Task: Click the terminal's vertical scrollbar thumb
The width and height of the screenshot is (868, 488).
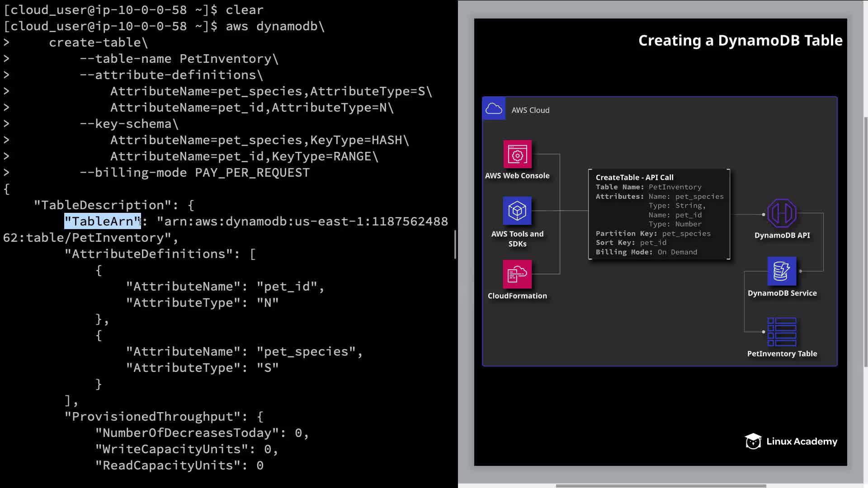Action: [x=455, y=244]
